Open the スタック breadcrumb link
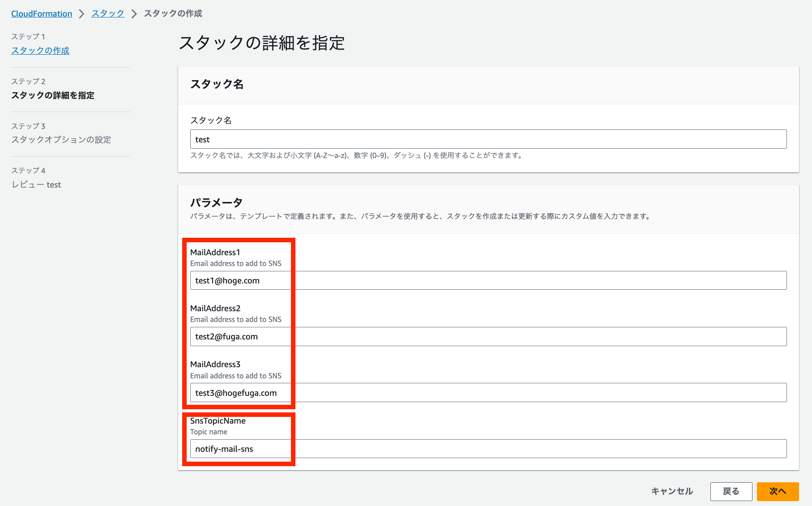 (107, 13)
